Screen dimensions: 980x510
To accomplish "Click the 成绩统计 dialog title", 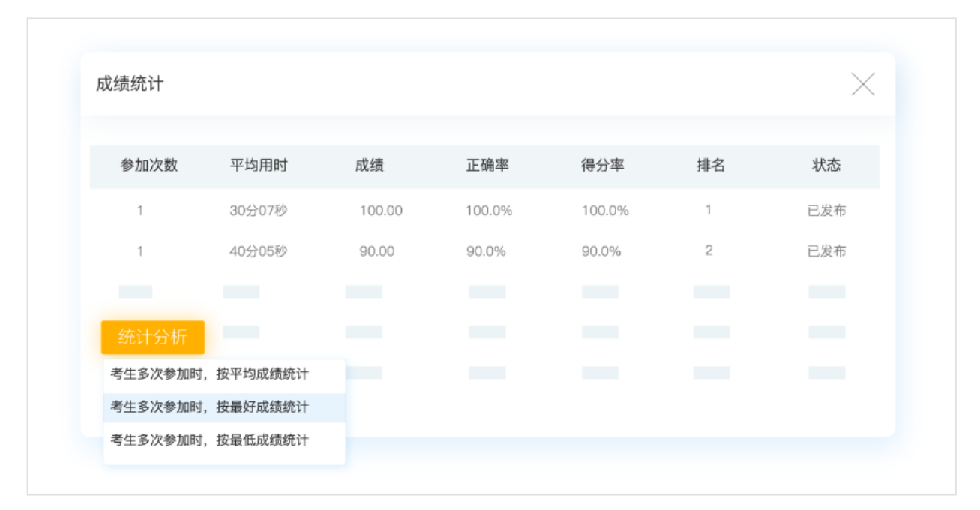I will (130, 84).
